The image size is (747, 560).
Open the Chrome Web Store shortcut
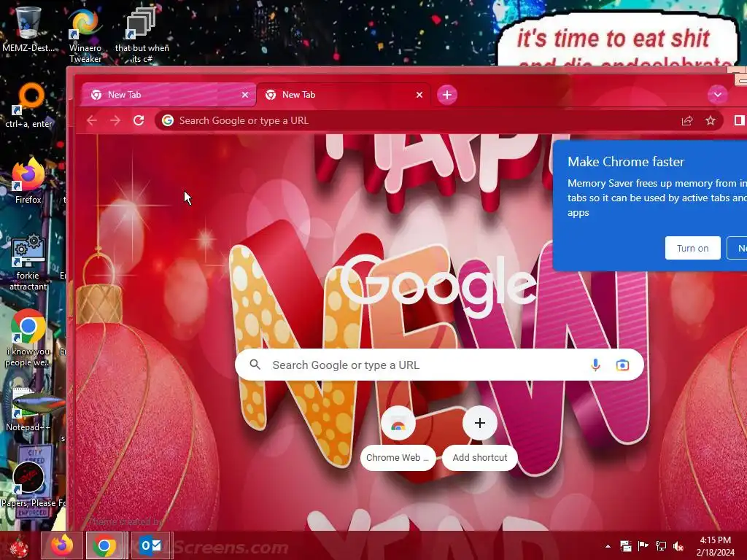coord(398,439)
